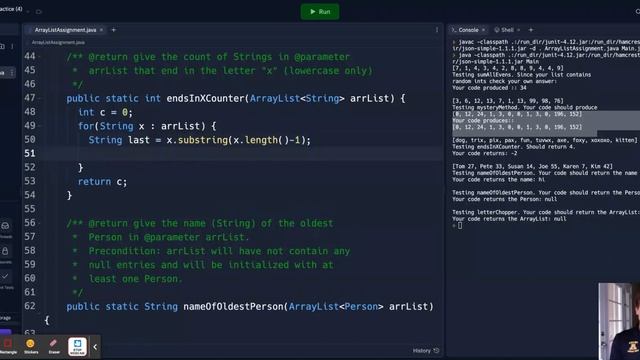Screen dimensions: 640x360
Task: Add a new editor tab with plus icon
Action: tap(114, 30)
